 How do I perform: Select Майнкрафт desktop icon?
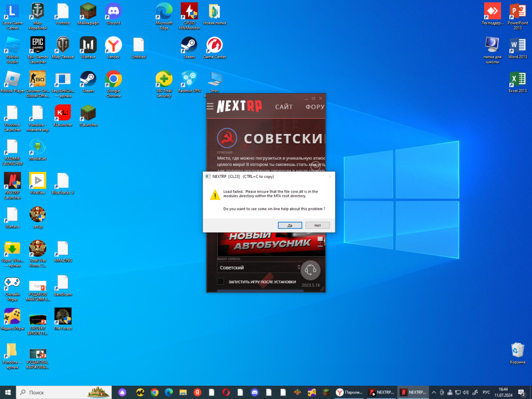pyautogui.click(x=88, y=14)
